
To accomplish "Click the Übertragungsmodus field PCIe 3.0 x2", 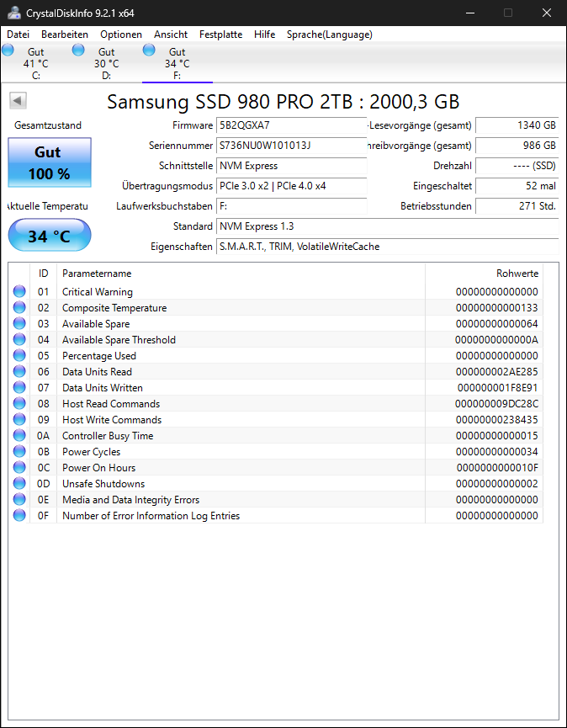I will (x=291, y=186).
